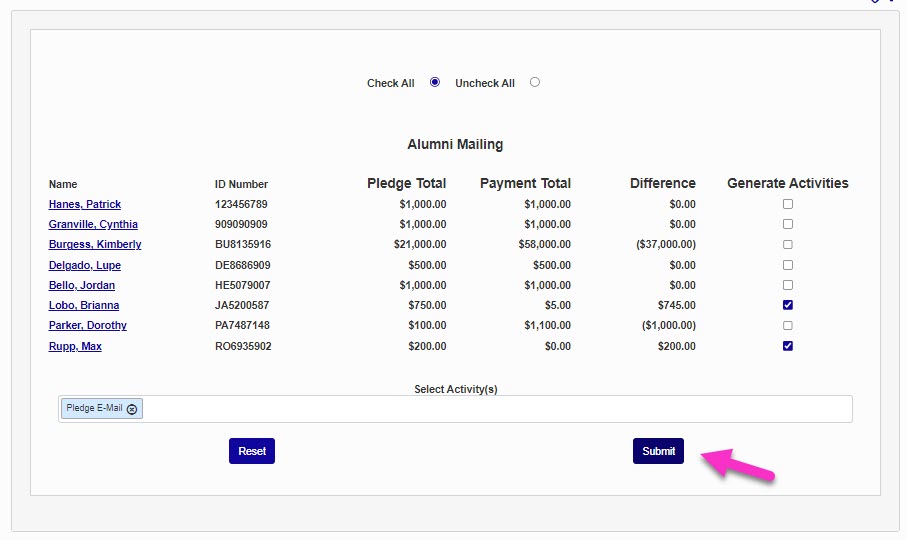The height and width of the screenshot is (540, 906).
Task: Go to Lobo, Brianna's record
Action: (x=84, y=305)
